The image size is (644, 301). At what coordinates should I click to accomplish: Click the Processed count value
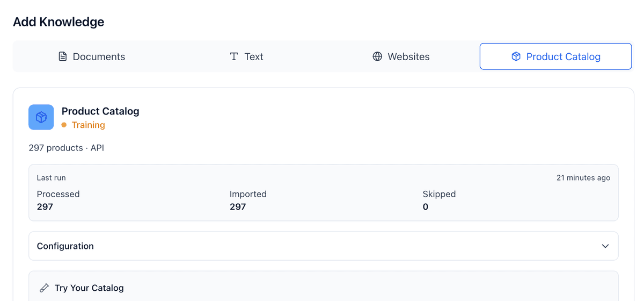45,207
